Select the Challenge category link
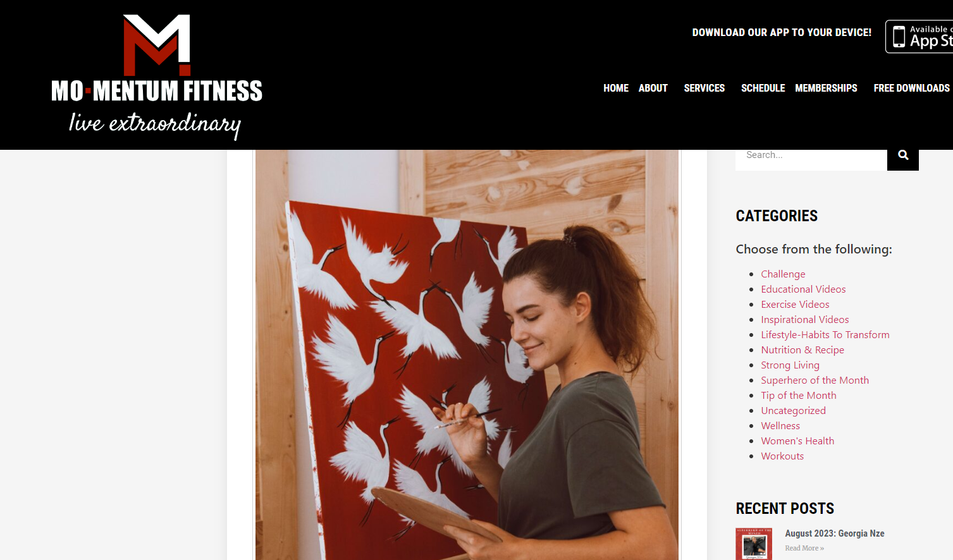The height and width of the screenshot is (560, 953). tap(783, 274)
